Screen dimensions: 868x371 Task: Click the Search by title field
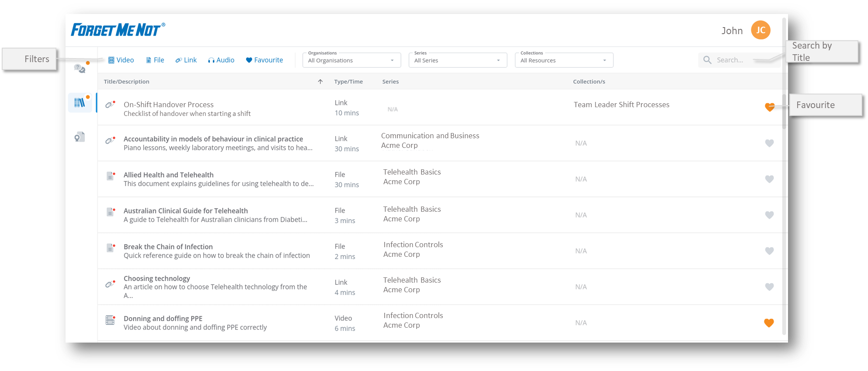click(x=739, y=60)
